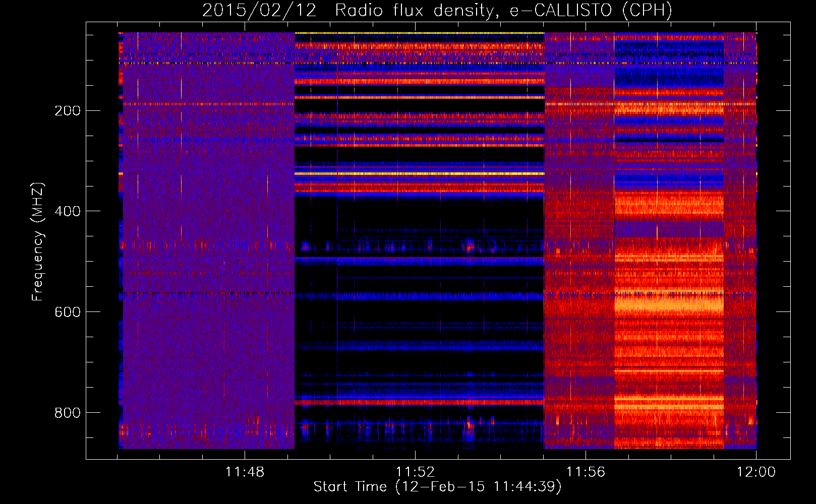Viewport: 816px width, 504px height.
Task: Select the 'Frequency (MHZ)' axis label
Action: (38, 242)
